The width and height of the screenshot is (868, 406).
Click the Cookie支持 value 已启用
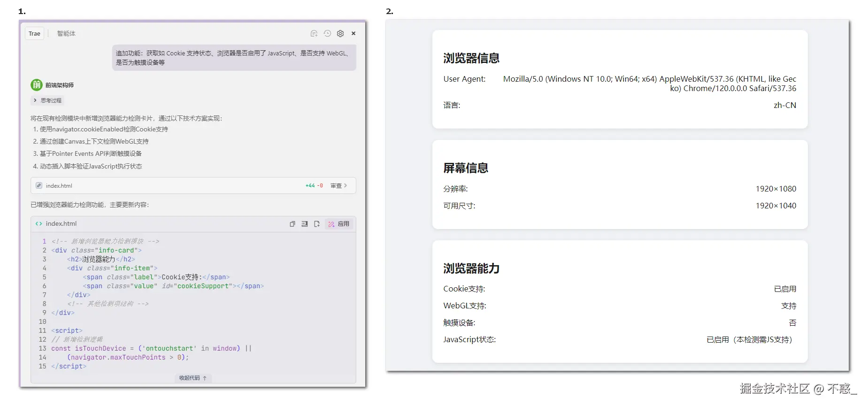tap(785, 289)
